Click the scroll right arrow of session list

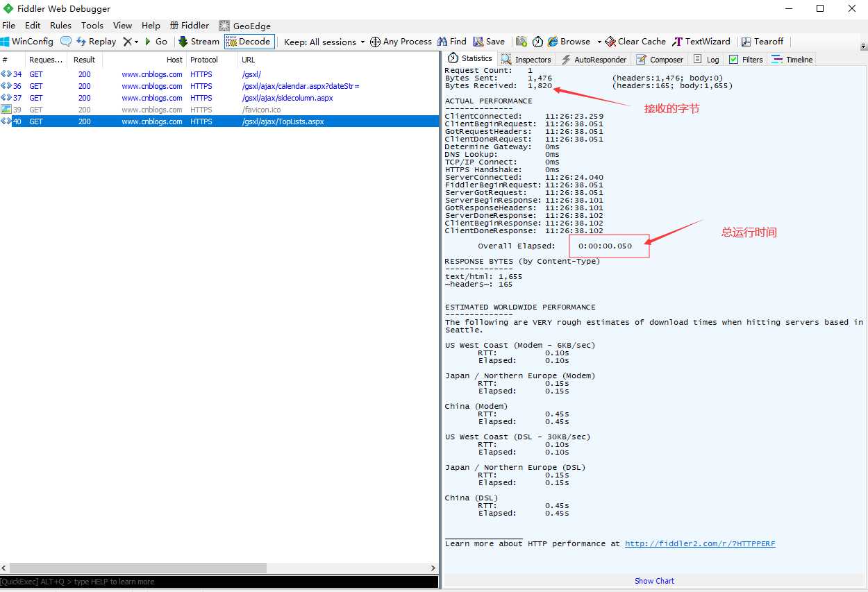(x=433, y=568)
